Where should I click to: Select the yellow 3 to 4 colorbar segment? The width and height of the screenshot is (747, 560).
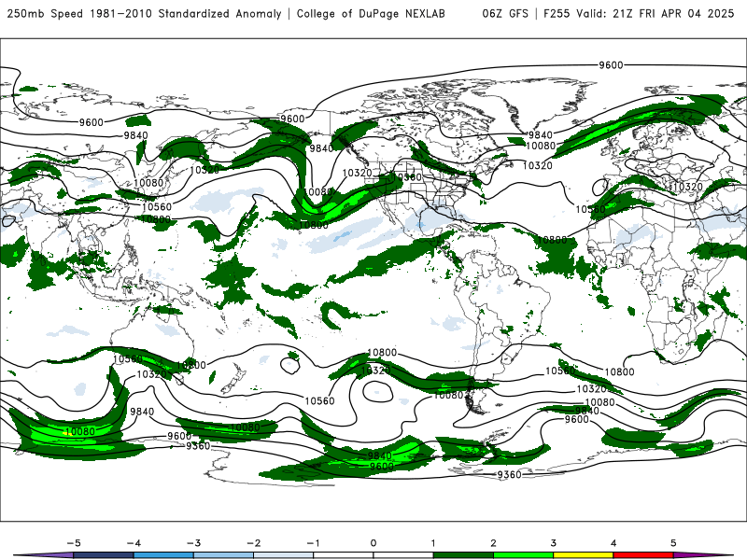pyautogui.click(x=583, y=555)
